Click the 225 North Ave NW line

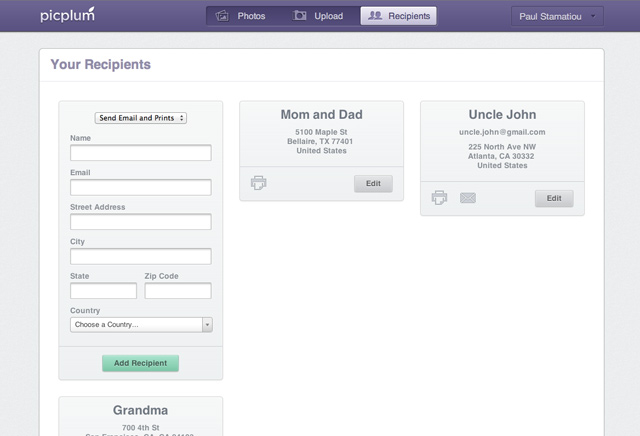tap(502, 147)
